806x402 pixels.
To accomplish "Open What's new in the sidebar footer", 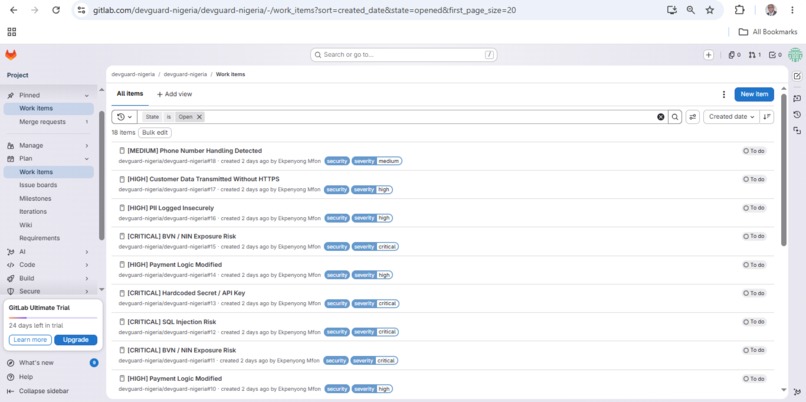I will point(36,363).
